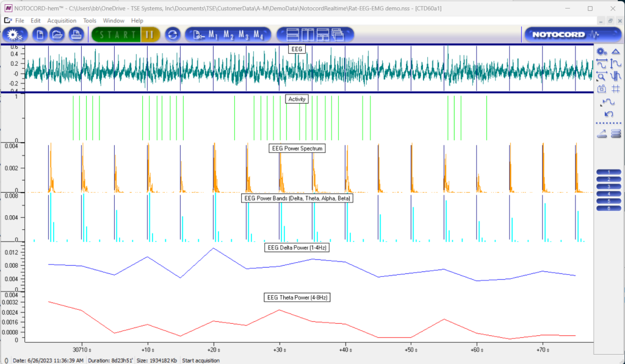
Task: Start the acquisition with the START button
Action: coord(116,35)
